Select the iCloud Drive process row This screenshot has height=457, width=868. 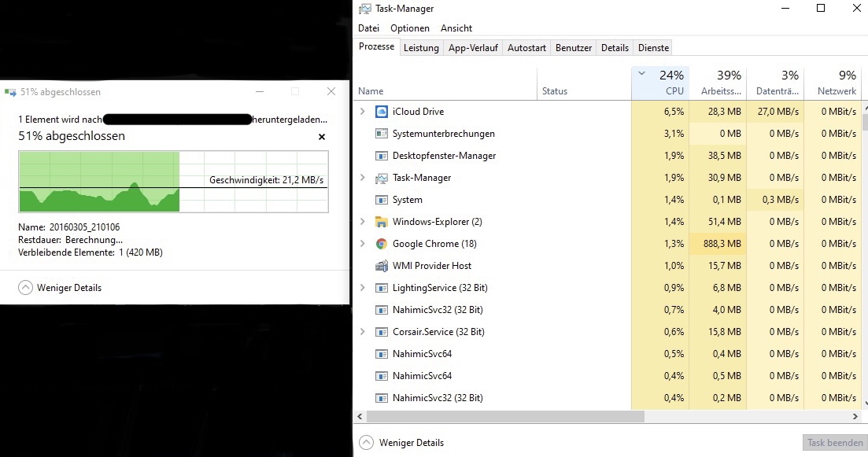click(x=608, y=112)
